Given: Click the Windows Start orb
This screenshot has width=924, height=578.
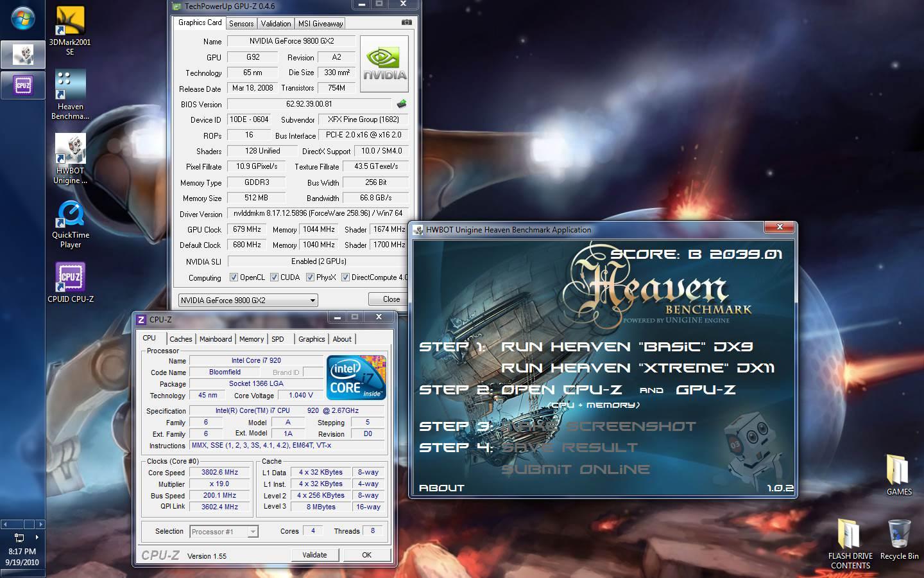Looking at the screenshot, I should [22, 18].
